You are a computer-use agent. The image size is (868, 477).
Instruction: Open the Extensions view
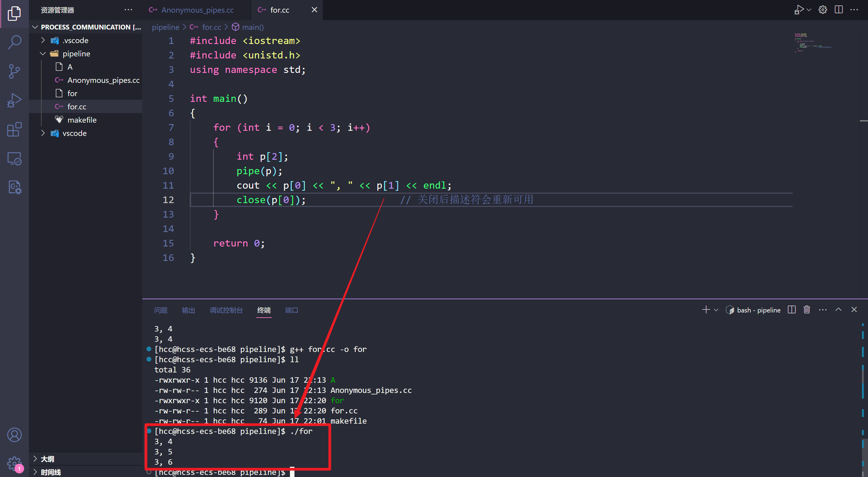(x=14, y=129)
